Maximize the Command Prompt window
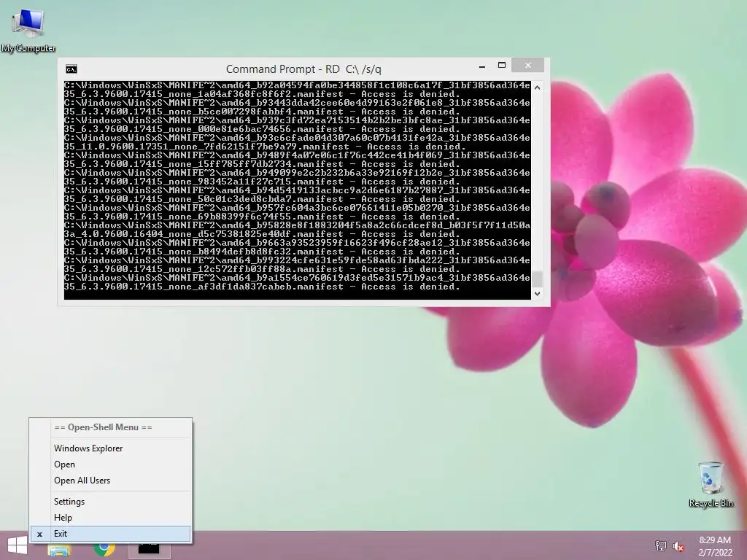 click(502, 65)
